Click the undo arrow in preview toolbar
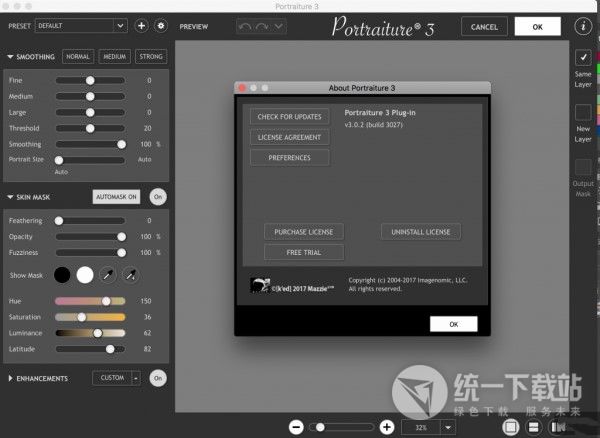This screenshot has height=438, width=600. pos(245,26)
